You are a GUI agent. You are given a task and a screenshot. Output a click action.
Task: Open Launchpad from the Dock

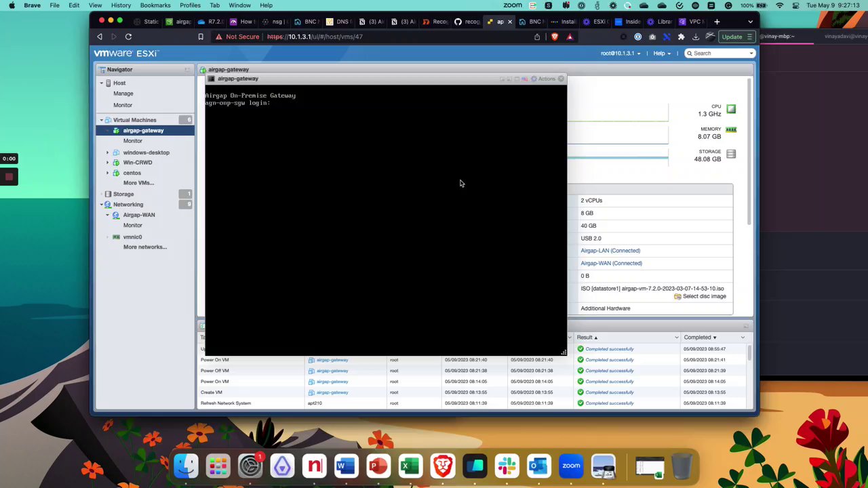218,466
